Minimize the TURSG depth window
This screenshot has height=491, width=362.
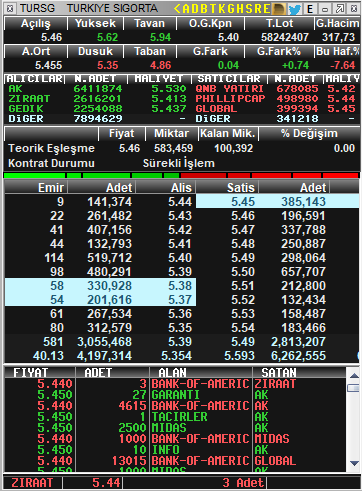coord(325,9)
